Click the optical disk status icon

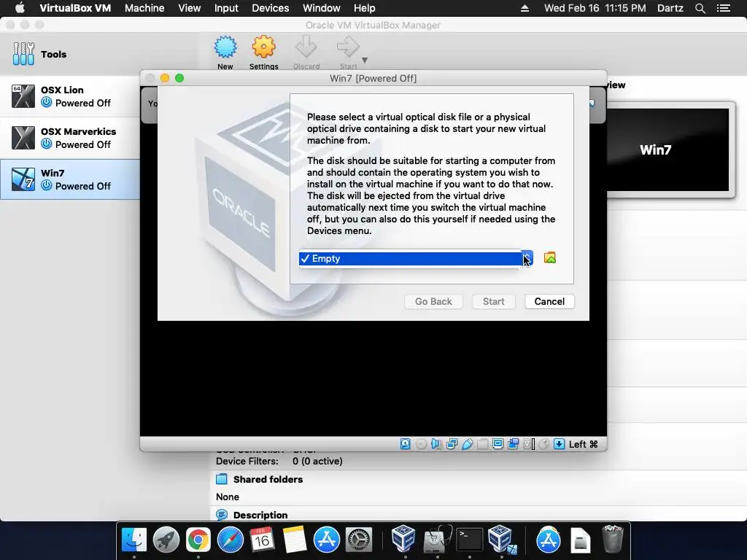pyautogui.click(x=421, y=444)
